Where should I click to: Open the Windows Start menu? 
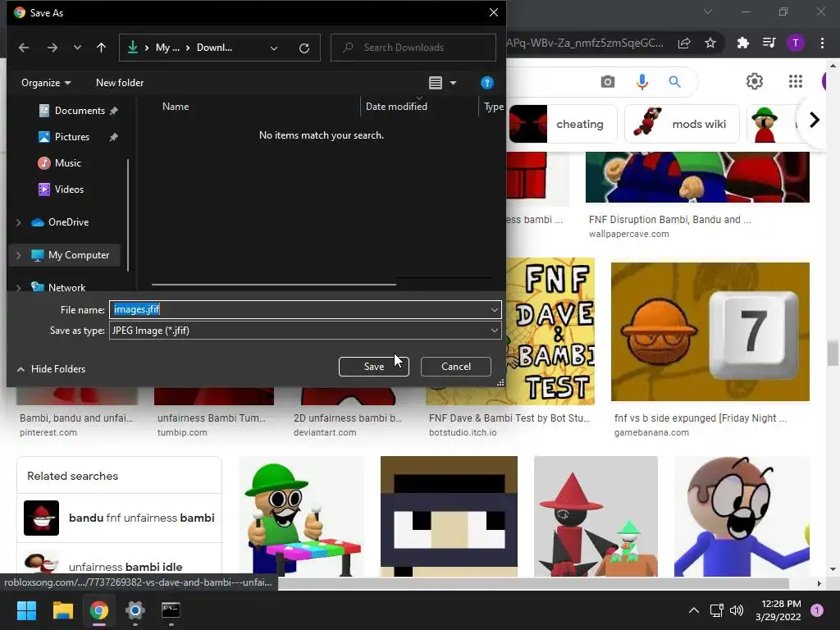26,610
